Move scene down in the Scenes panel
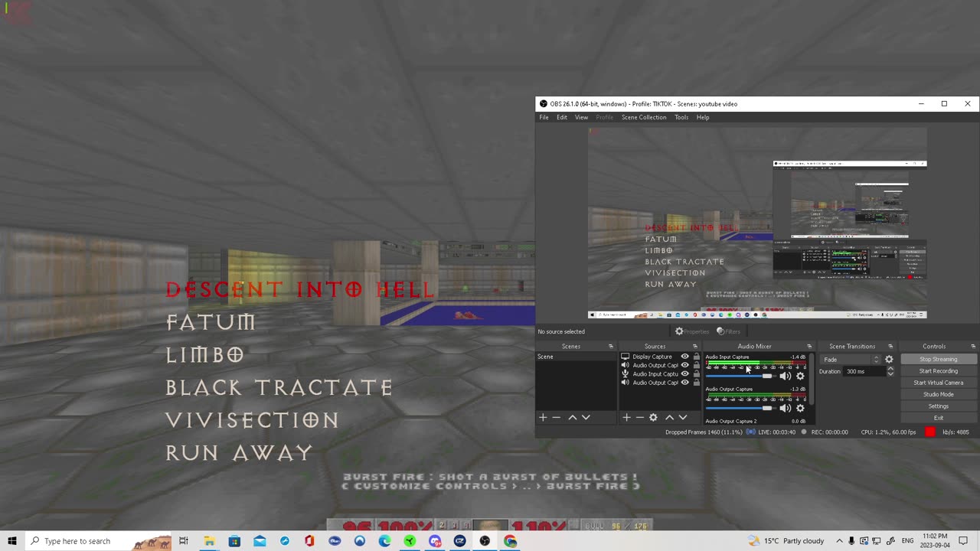Viewport: 980px width, 551px height. coord(586,417)
